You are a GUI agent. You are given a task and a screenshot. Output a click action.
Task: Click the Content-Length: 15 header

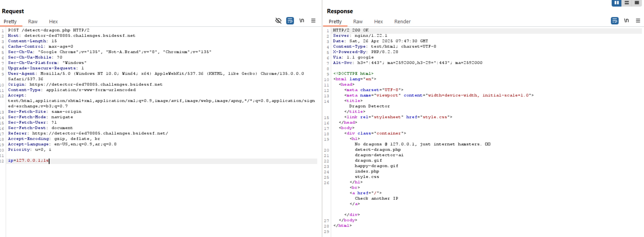click(32, 41)
